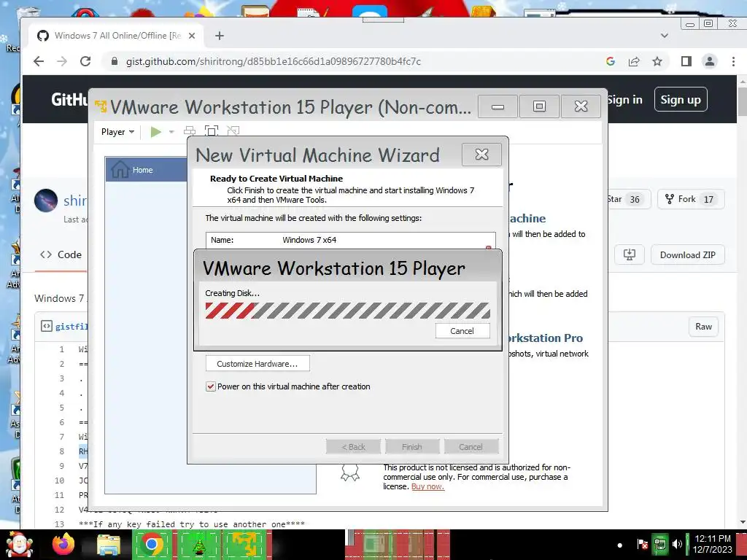Click the Christmas tree taskbar icon
747x560 pixels.
pos(199,544)
